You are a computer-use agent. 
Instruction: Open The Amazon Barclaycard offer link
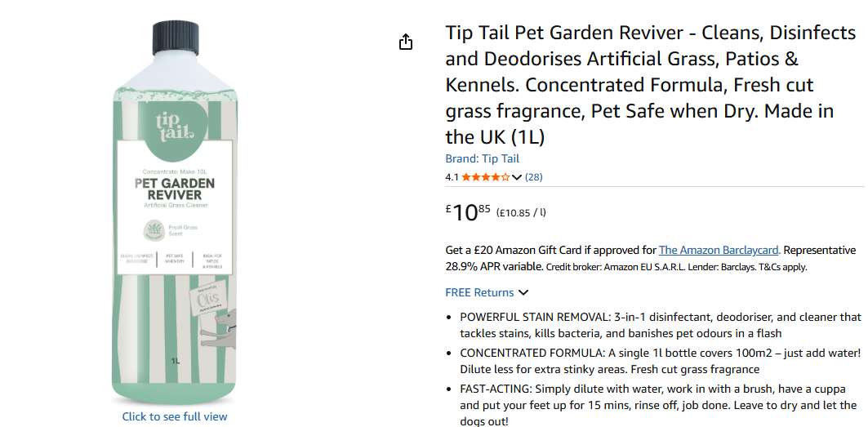tap(719, 250)
